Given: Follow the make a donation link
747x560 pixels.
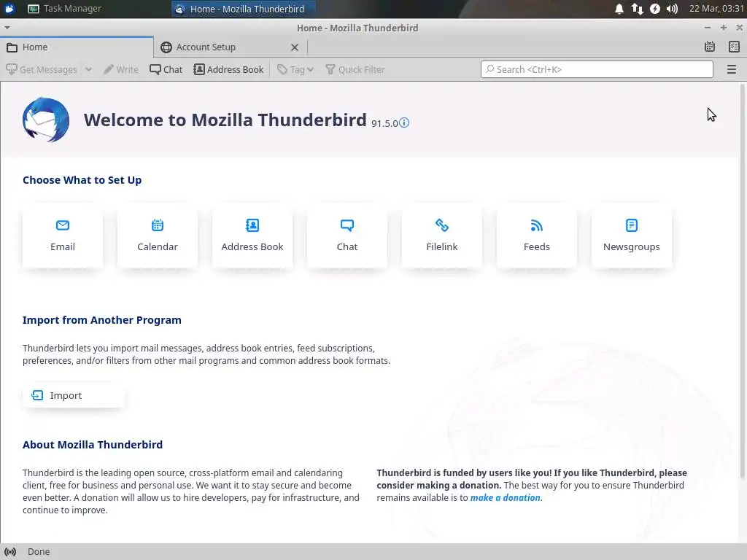Looking at the screenshot, I should click(506, 497).
